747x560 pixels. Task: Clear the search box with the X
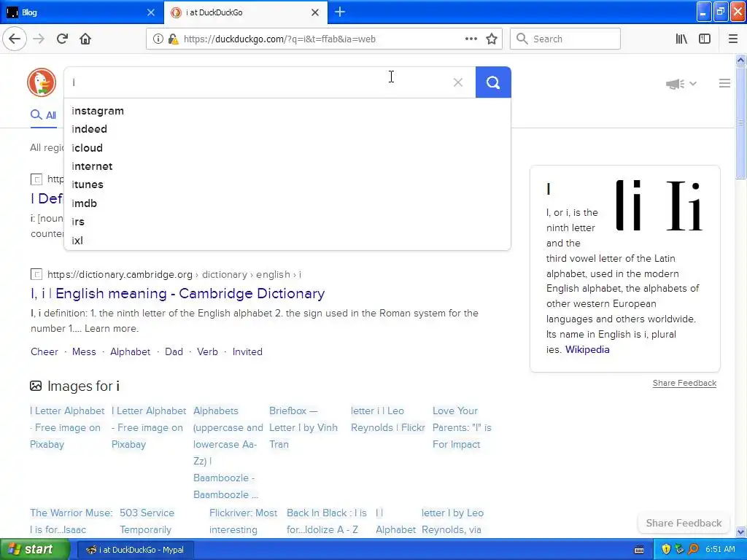458,82
